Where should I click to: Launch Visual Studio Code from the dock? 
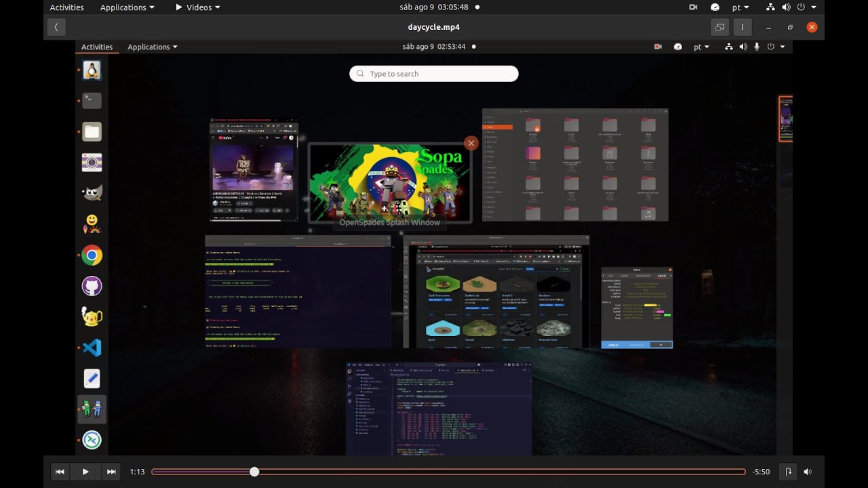(92, 348)
